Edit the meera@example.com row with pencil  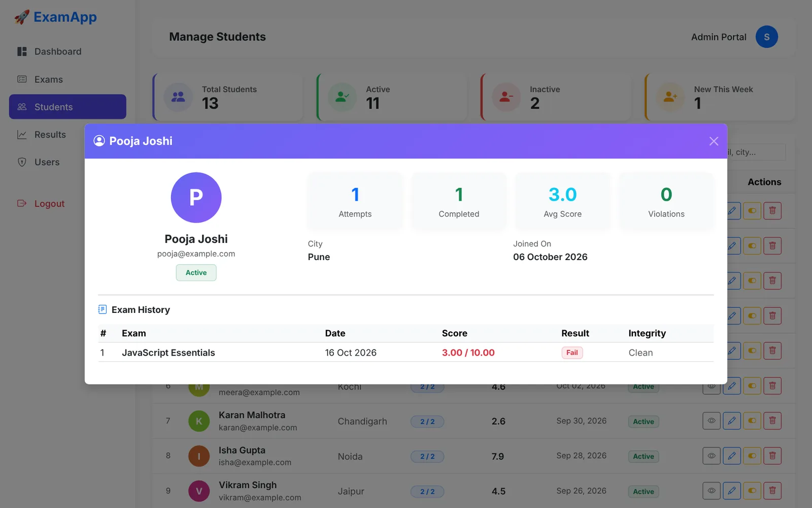coord(732,386)
